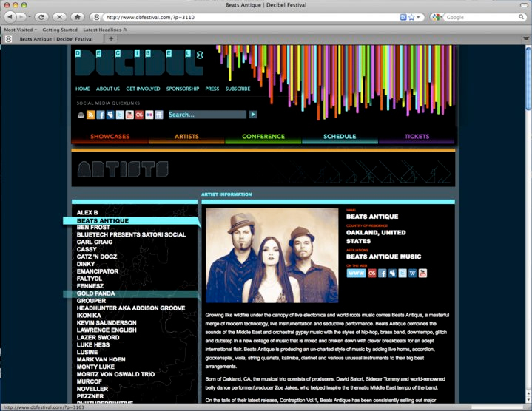532x411 pixels.
Task: Open Twitter icon in Social Media Quicklinks
Action: pos(120,115)
